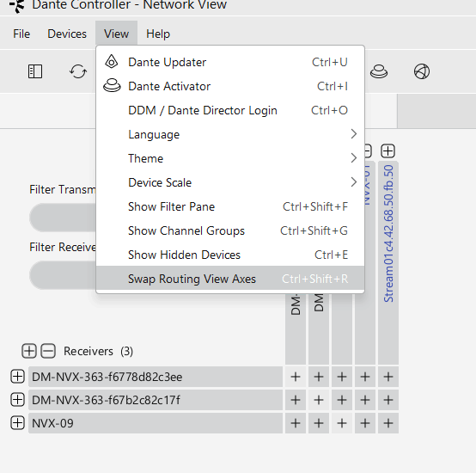Screen dimensions: 476x473
Task: Open the Devices menu
Action: [67, 34]
